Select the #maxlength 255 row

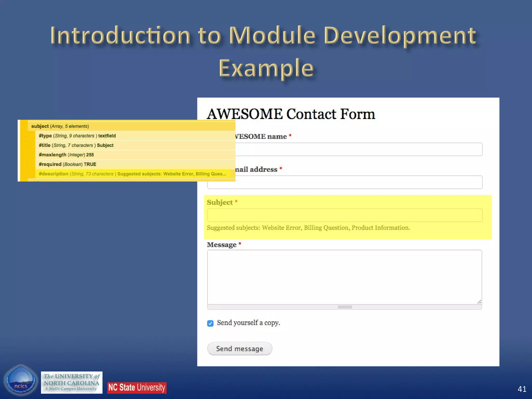(66, 155)
